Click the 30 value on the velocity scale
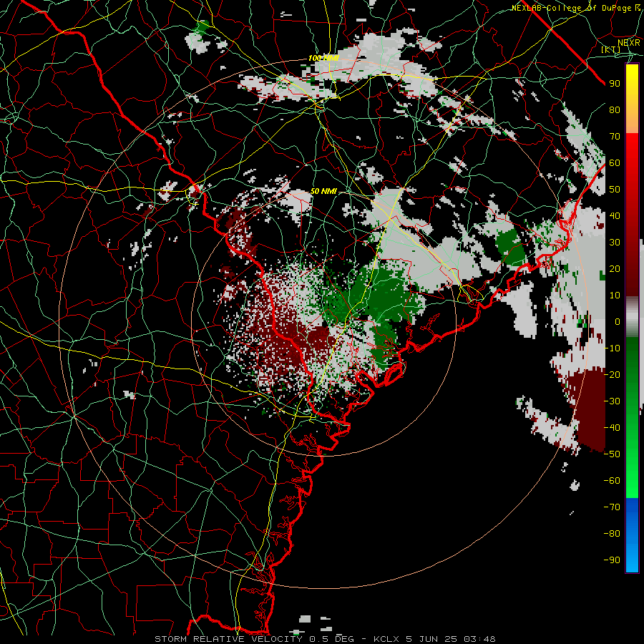 615,243
